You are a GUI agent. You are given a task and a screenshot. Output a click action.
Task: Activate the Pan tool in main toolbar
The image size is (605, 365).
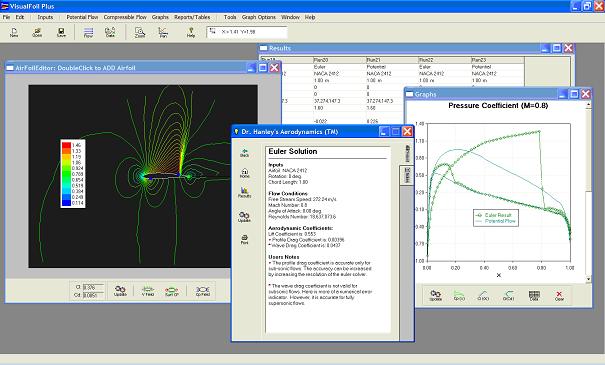[163, 32]
